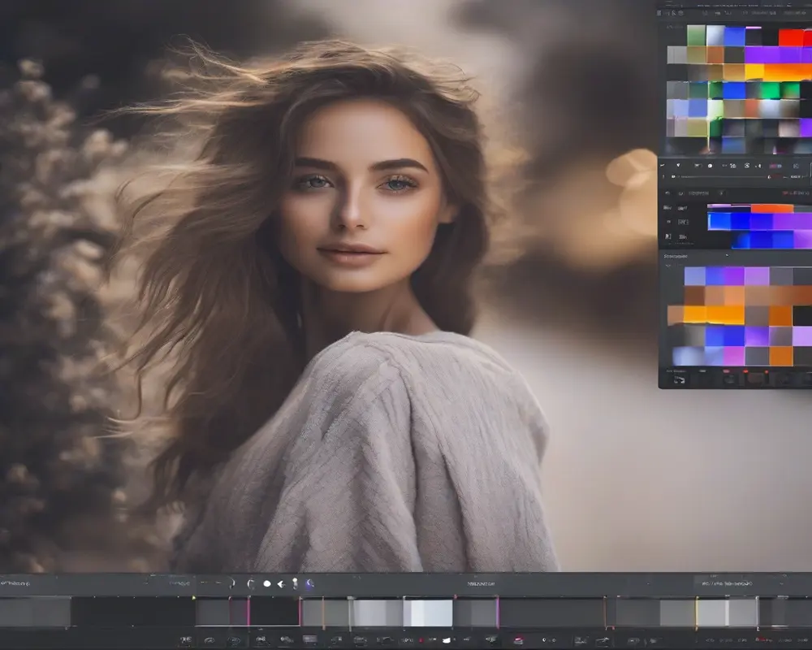Image resolution: width=812 pixels, height=650 pixels.
Task: Toggle the bottom track icon beside blue clip
Action: [668, 236]
